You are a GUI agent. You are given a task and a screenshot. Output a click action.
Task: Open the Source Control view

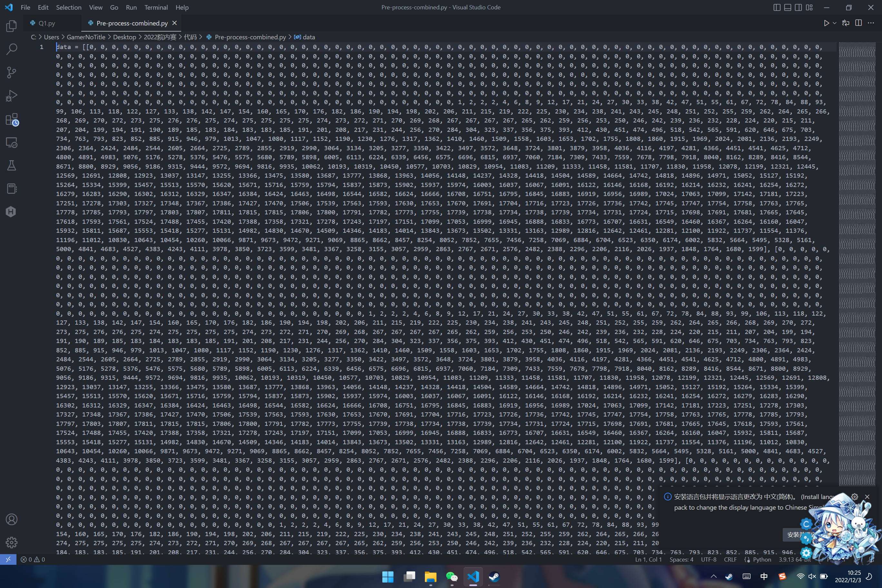(x=11, y=73)
